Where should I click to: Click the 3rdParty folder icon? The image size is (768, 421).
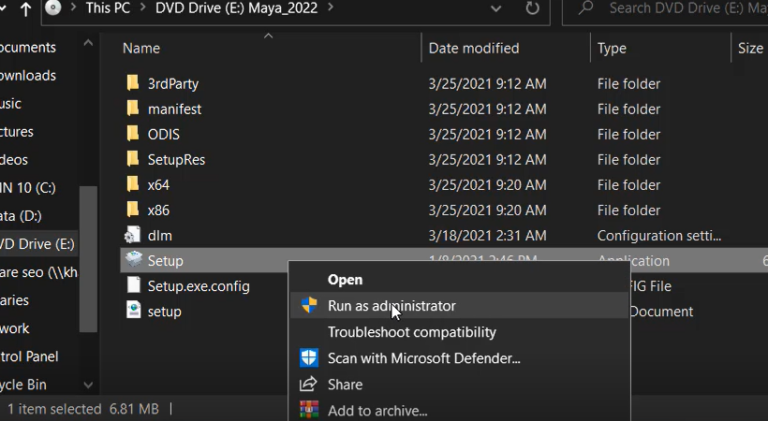click(132, 83)
